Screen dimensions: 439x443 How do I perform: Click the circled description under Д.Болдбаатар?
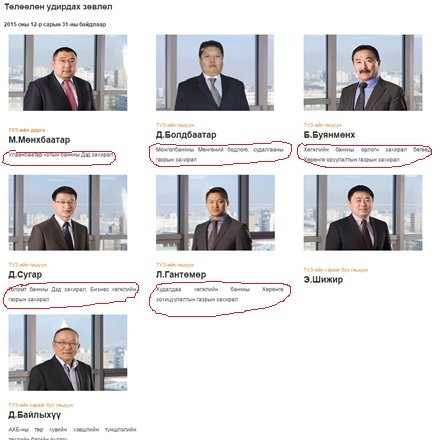[x=220, y=154]
